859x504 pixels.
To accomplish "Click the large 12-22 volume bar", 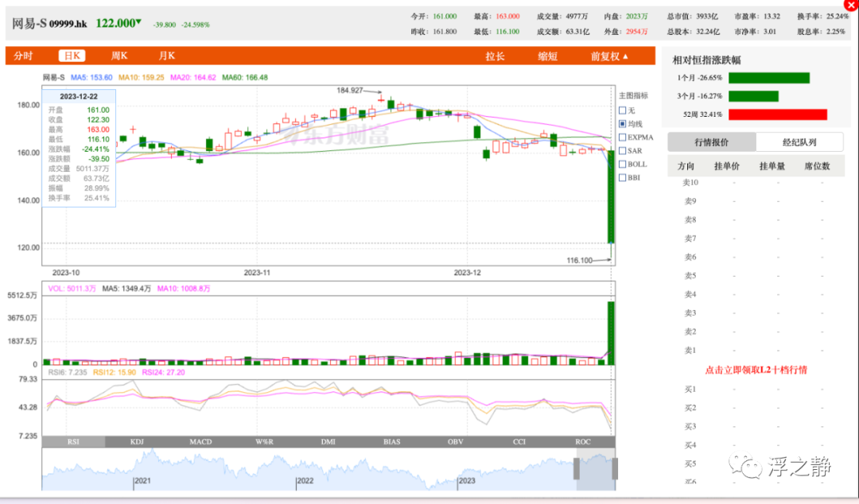I will click(611, 333).
